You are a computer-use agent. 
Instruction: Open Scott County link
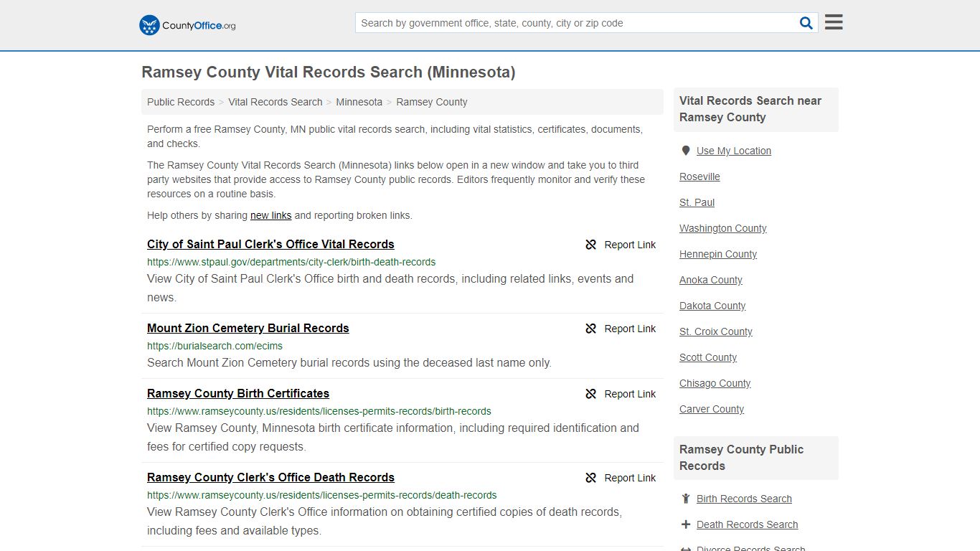tap(708, 357)
